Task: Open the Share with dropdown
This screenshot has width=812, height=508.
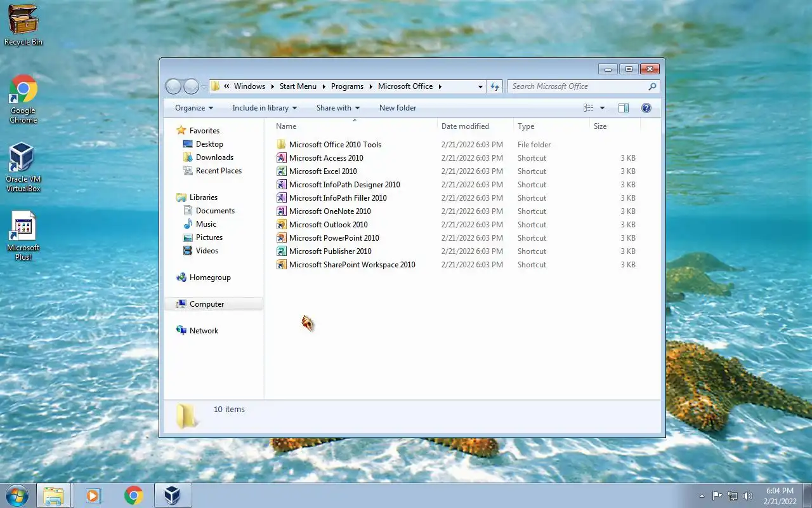Action: point(338,108)
